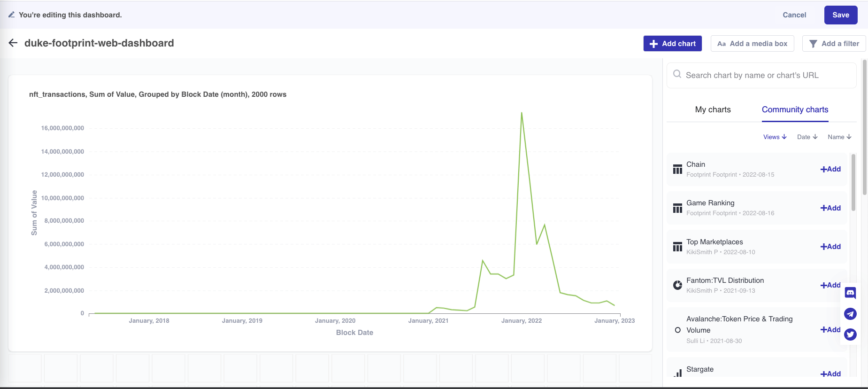
Task: Focus the chart search field
Action: [x=761, y=75]
